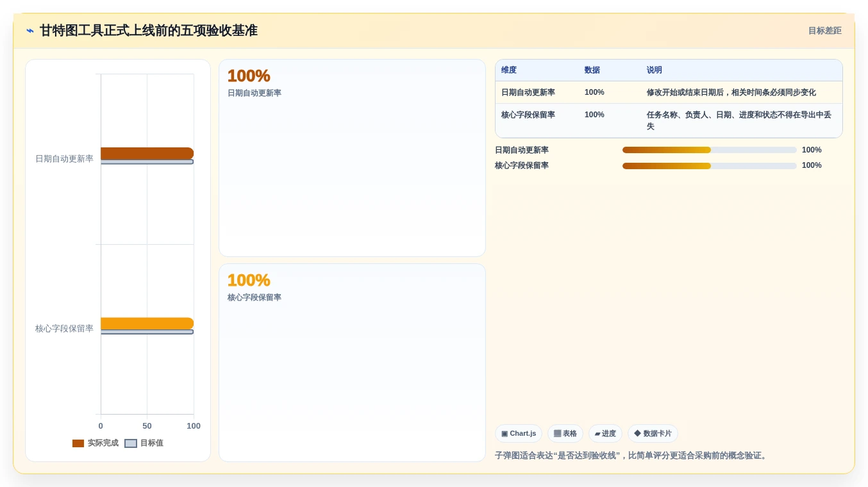Image resolution: width=868 pixels, height=487 pixels.
Task: Toggle the 实际完成 legend swatch
Action: click(x=78, y=443)
